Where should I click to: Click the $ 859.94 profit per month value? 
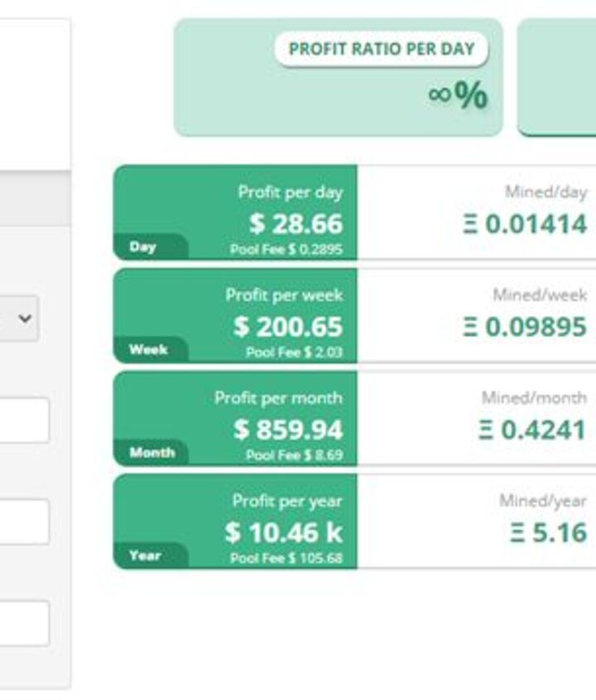click(x=287, y=429)
